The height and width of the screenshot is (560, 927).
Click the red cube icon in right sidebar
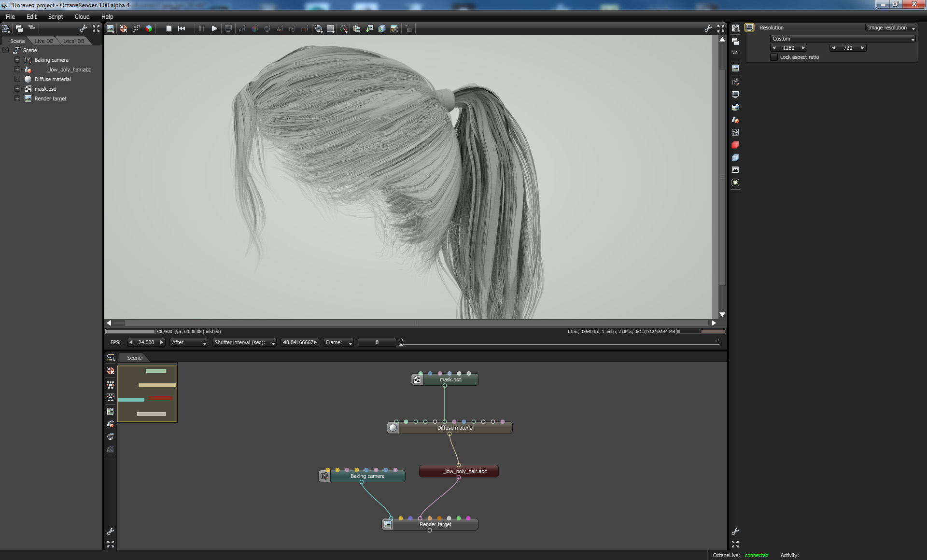[x=735, y=145]
